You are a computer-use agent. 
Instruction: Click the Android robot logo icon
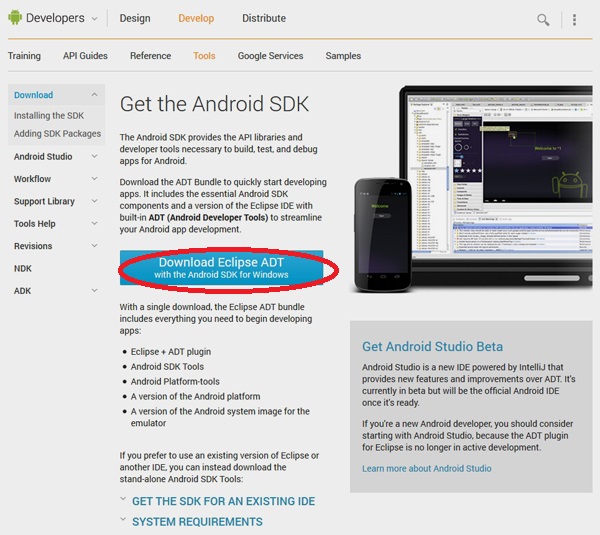pyautogui.click(x=13, y=18)
